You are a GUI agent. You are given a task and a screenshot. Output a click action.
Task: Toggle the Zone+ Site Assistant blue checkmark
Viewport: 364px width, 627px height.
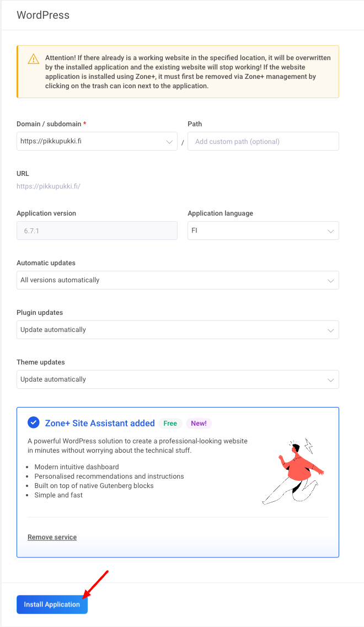point(34,423)
